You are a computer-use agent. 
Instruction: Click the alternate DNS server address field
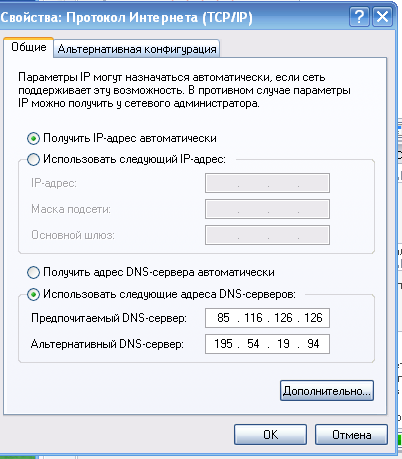[267, 344]
